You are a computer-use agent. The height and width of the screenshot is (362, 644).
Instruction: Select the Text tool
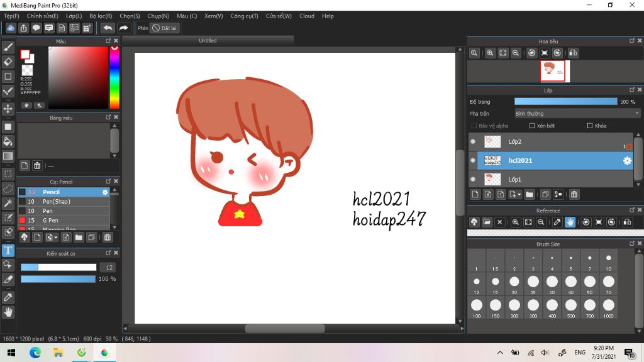pos(8,250)
